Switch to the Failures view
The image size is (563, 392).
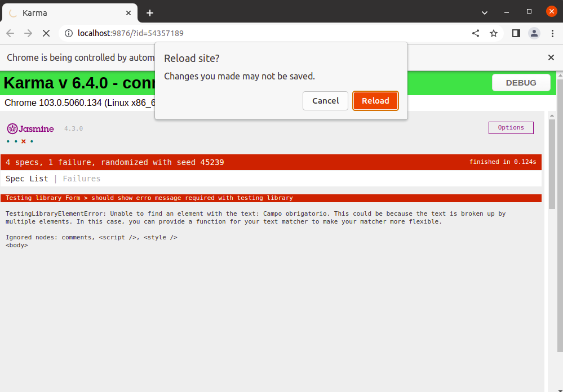(82, 179)
